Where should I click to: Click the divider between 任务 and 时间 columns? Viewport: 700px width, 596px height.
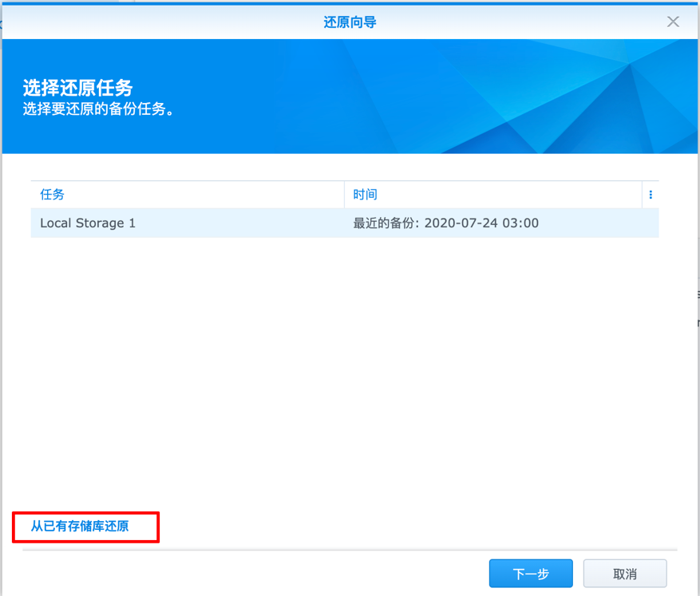tap(343, 195)
